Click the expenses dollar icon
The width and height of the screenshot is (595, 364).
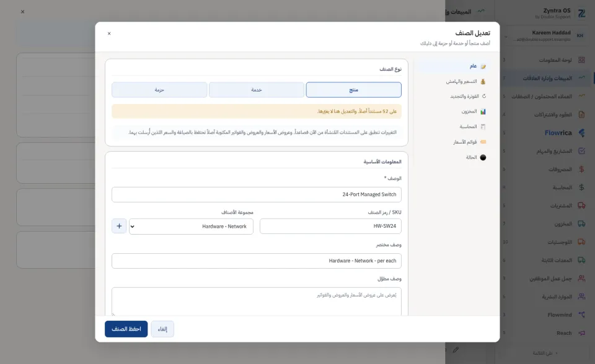581,169
